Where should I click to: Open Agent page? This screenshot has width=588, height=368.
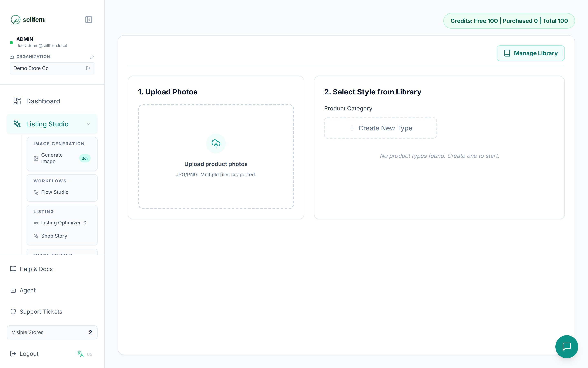click(52, 290)
